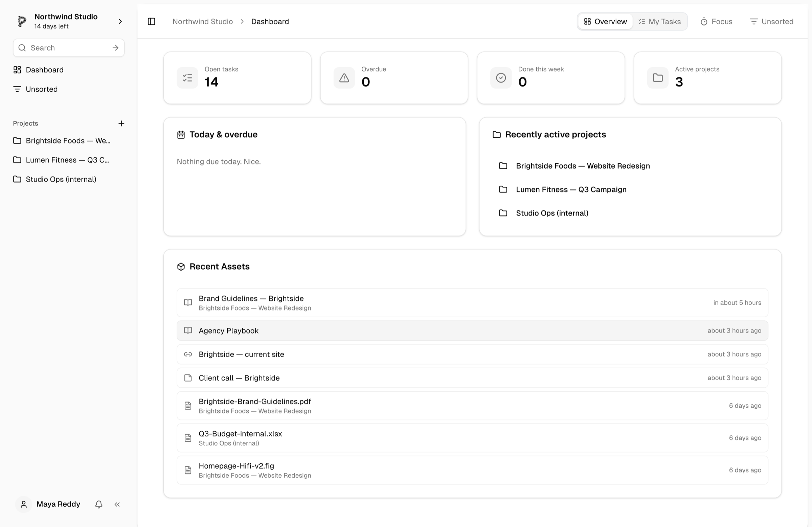Image resolution: width=812 pixels, height=527 pixels.
Task: Expand the Northwind Studio workspace chevron
Action: (120, 22)
